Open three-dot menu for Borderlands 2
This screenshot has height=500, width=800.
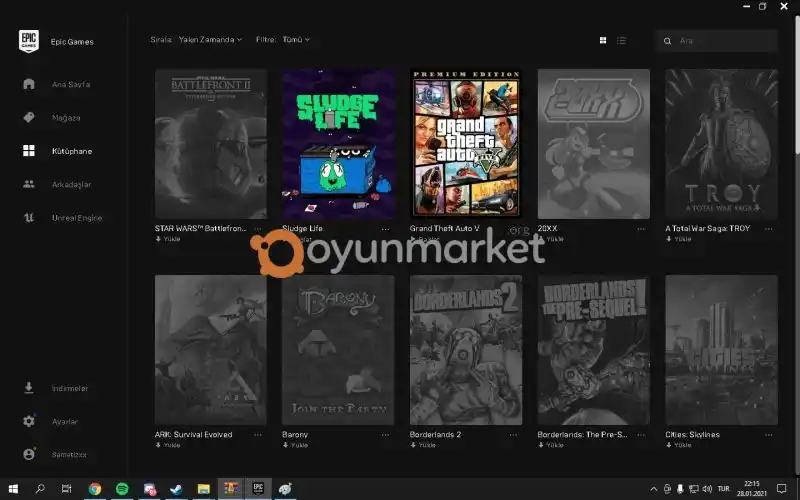(513, 435)
